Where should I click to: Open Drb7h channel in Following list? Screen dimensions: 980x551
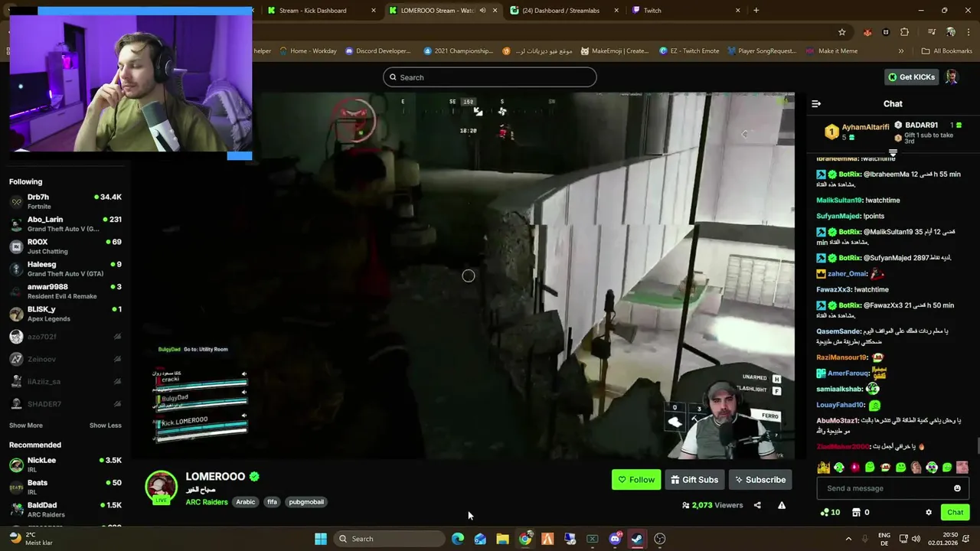tap(65, 201)
